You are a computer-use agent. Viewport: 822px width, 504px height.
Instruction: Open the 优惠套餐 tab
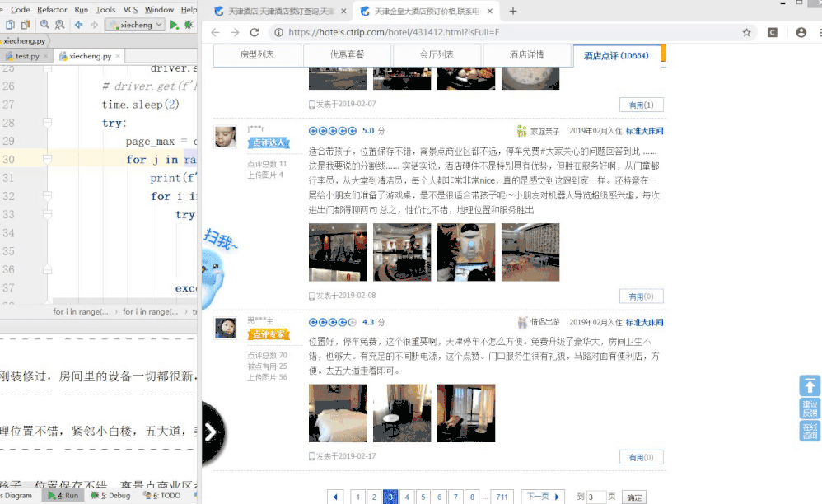(347, 55)
